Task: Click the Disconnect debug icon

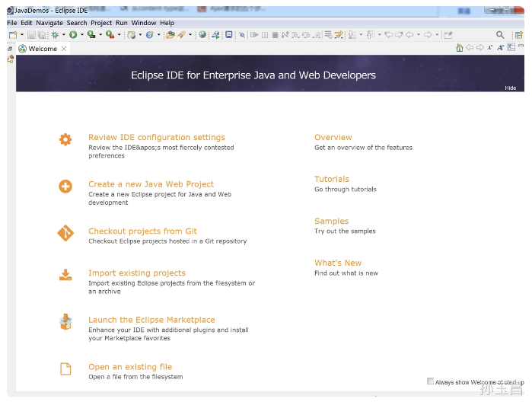Action: 285,34
